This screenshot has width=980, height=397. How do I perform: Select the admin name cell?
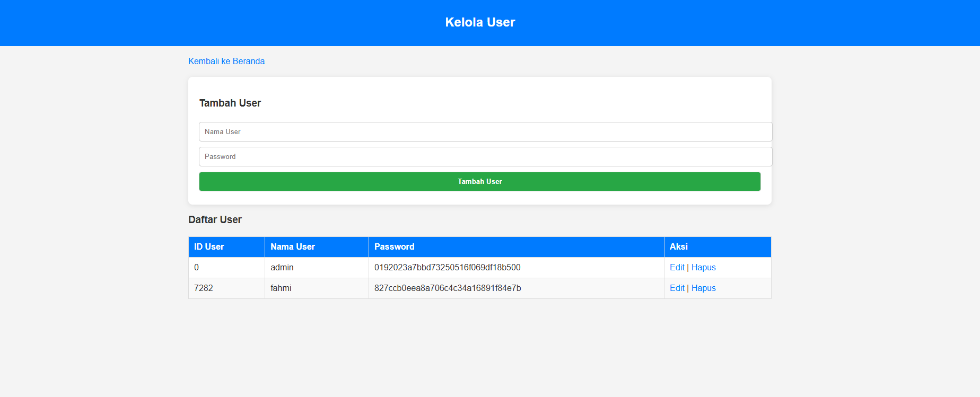[317, 268]
